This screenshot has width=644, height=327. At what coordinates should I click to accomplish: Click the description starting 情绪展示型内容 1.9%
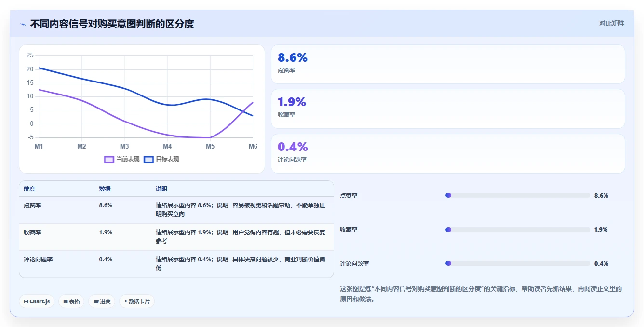(241, 237)
